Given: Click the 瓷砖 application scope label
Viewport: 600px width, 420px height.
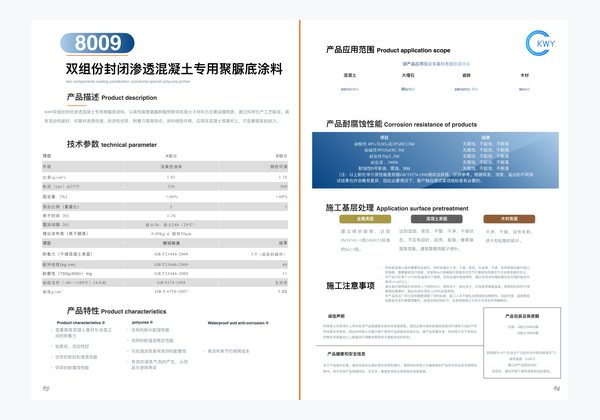Looking at the screenshot, I should (466, 75).
